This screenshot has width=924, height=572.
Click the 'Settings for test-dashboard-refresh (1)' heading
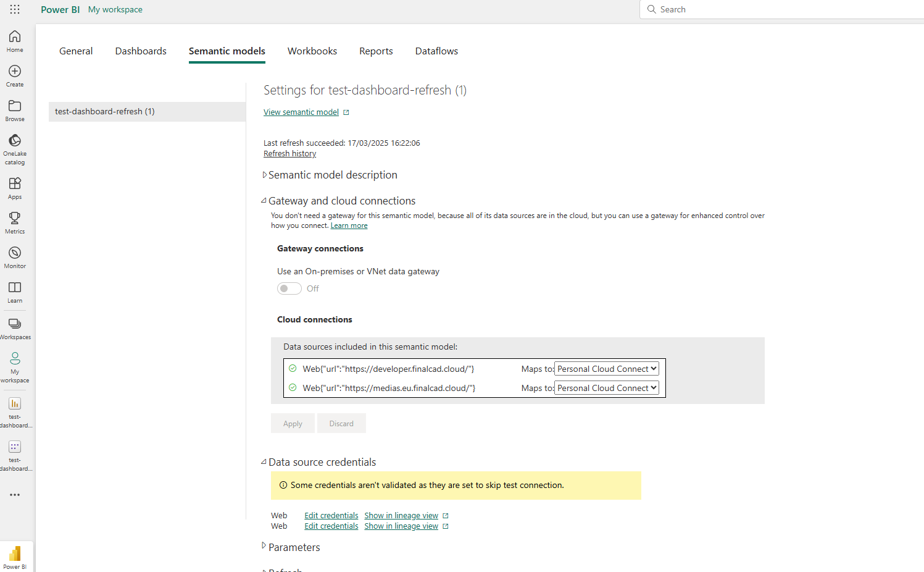click(x=365, y=90)
